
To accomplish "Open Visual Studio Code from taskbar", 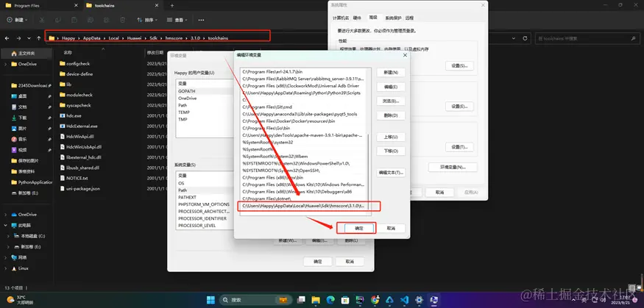I will click(x=404, y=300).
